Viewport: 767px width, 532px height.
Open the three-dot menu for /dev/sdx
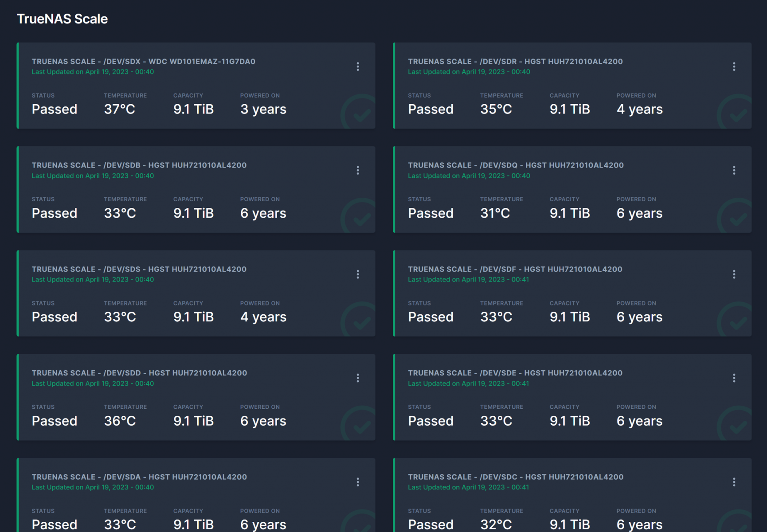358,66
